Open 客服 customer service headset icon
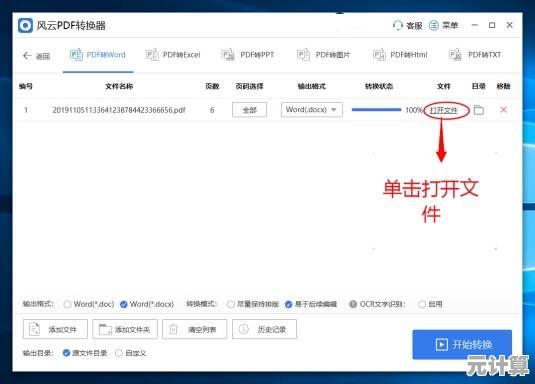 (x=397, y=26)
